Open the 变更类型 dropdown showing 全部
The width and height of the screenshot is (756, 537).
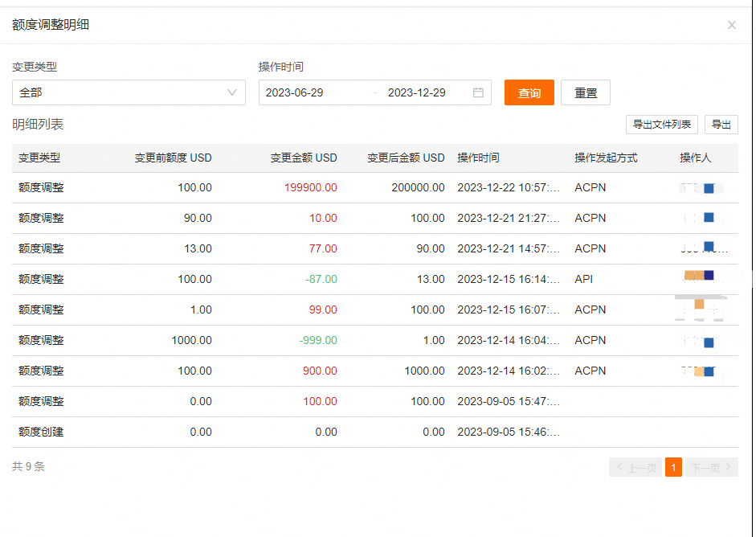[129, 92]
